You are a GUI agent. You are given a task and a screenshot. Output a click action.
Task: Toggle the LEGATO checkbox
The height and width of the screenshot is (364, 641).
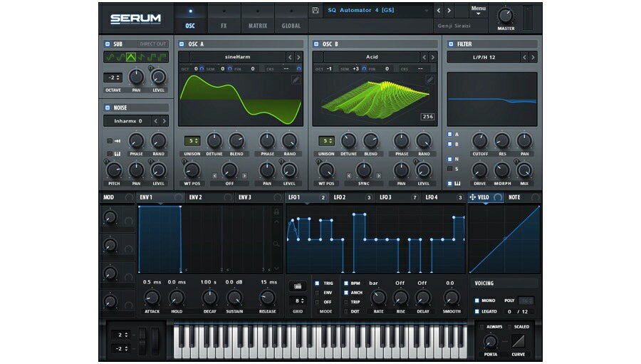[x=476, y=312]
